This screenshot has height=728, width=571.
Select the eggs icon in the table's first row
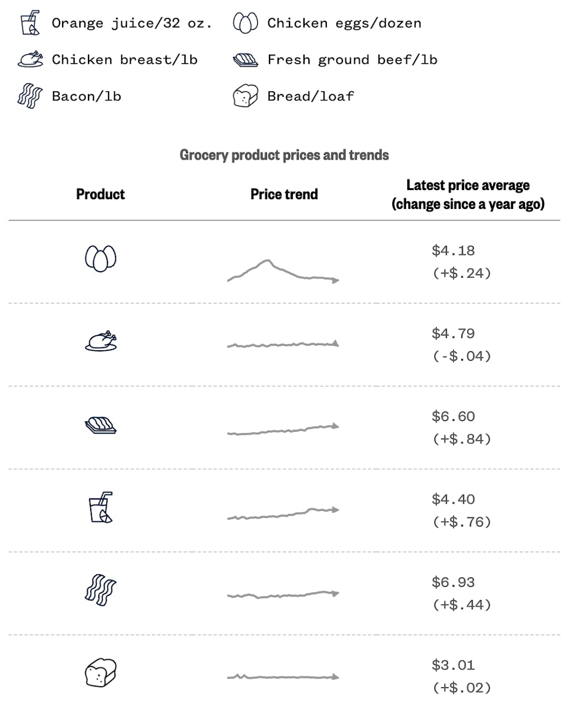pos(101,258)
